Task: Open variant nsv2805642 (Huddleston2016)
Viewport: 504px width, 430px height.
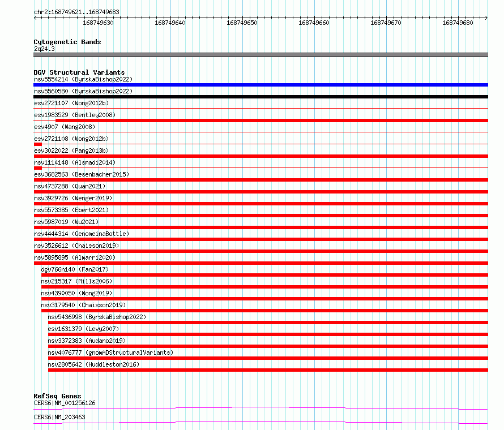Action: [x=93, y=364]
